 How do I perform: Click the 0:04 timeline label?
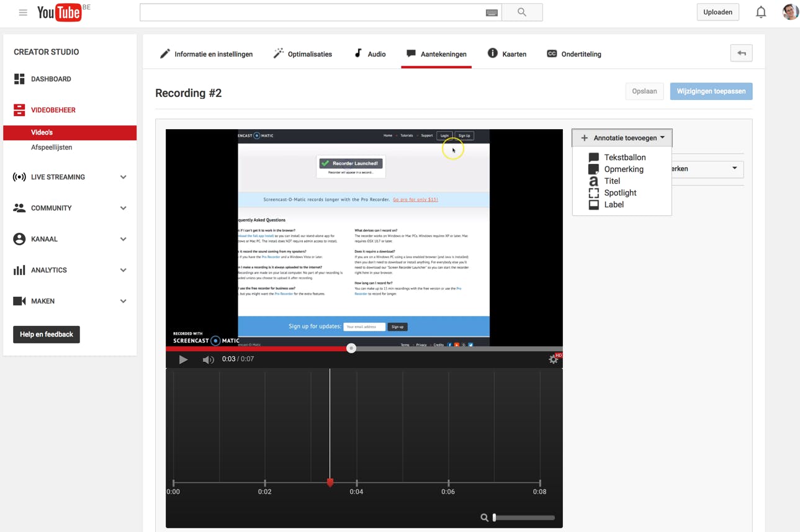(356, 492)
